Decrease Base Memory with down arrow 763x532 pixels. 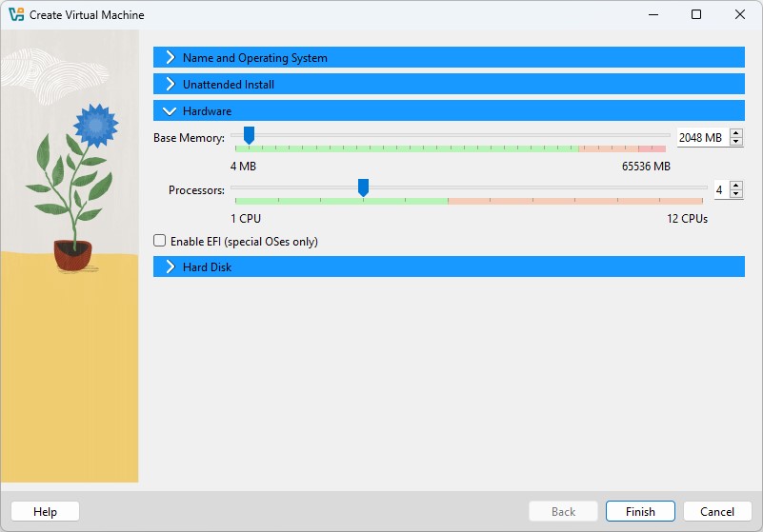coord(736,142)
